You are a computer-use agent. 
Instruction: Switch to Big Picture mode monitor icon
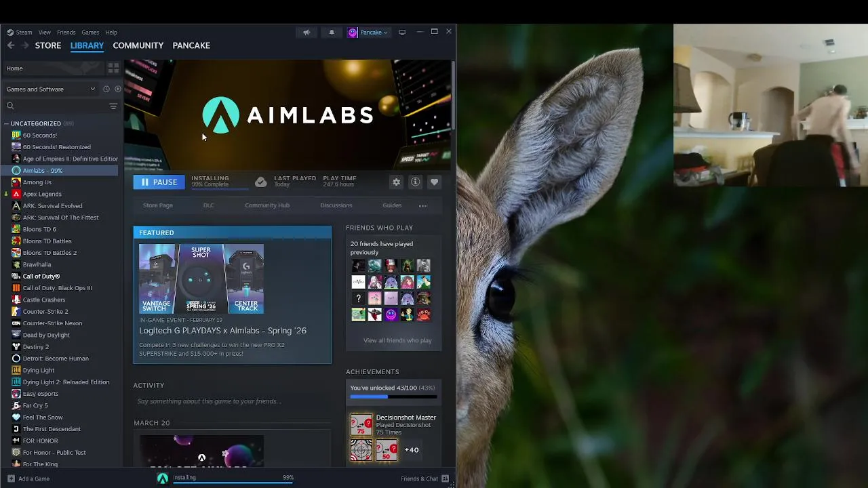402,32
